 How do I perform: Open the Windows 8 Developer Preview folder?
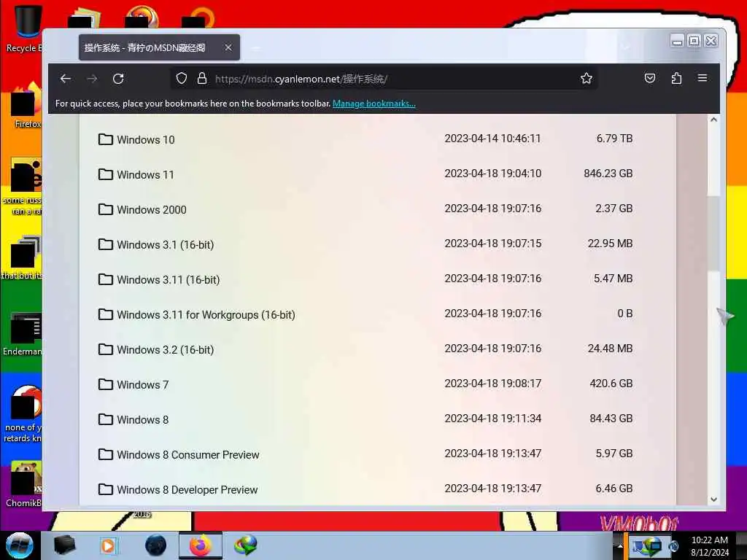pos(187,489)
